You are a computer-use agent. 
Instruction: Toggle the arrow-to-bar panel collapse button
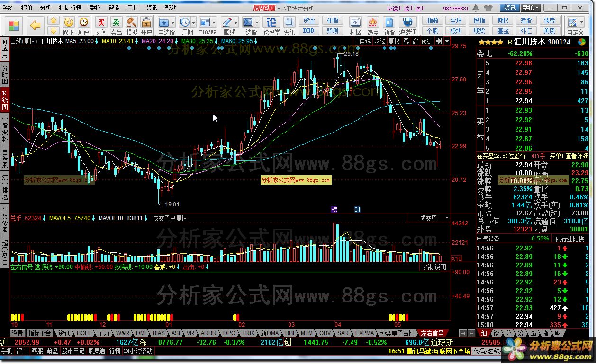click(439, 41)
